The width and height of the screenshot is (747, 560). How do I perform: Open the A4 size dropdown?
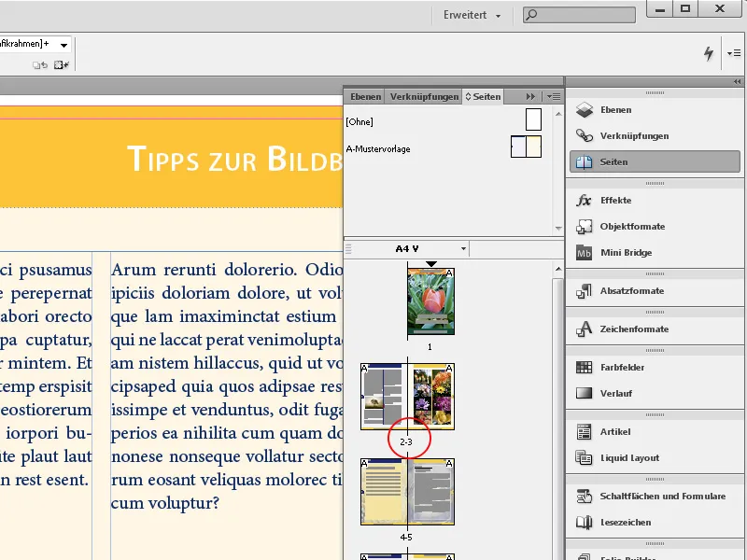tap(406, 248)
